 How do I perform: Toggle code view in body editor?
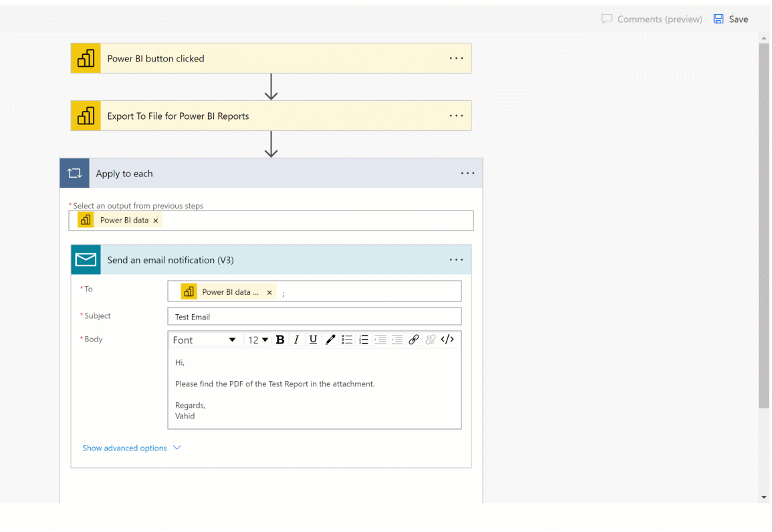click(x=447, y=340)
